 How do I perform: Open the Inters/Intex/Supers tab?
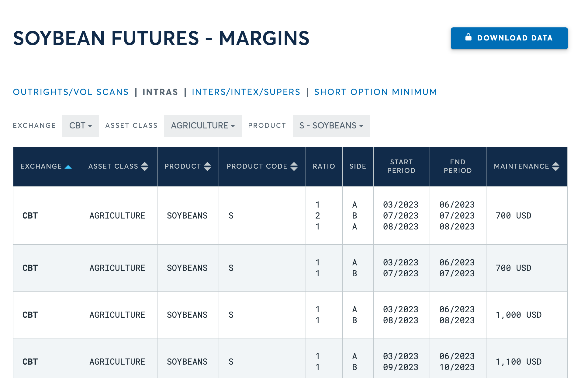(x=246, y=92)
